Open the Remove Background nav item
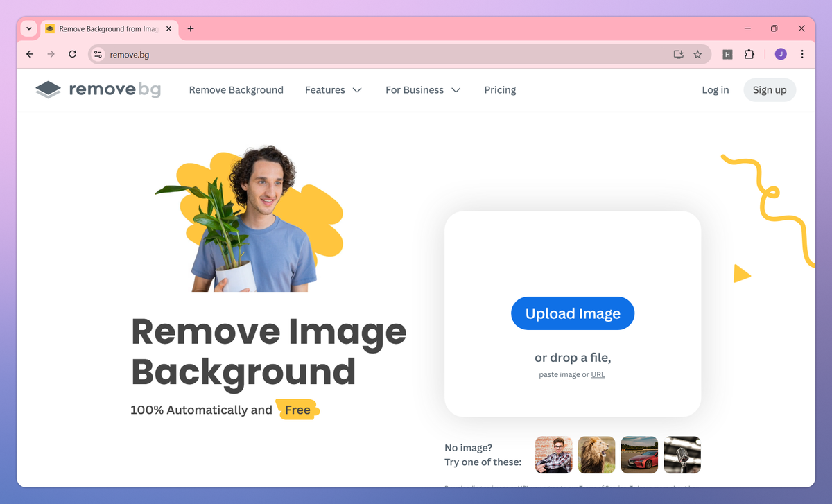The width and height of the screenshot is (832, 504). (236, 90)
